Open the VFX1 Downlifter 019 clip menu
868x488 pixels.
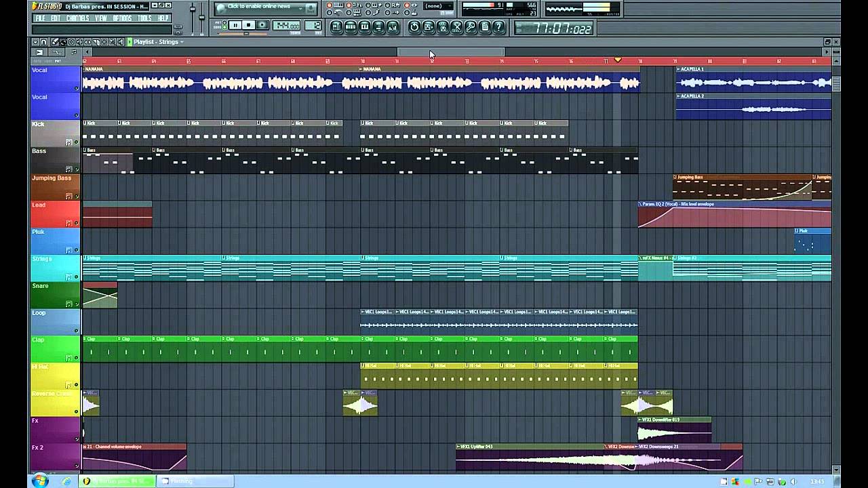click(641, 420)
